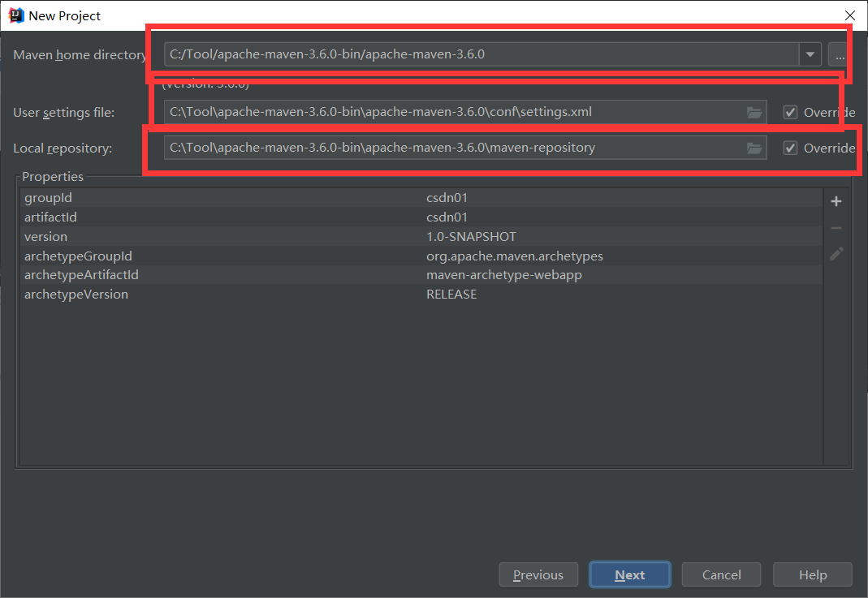Select the artifactId property row
The image size is (868, 598).
(421, 217)
